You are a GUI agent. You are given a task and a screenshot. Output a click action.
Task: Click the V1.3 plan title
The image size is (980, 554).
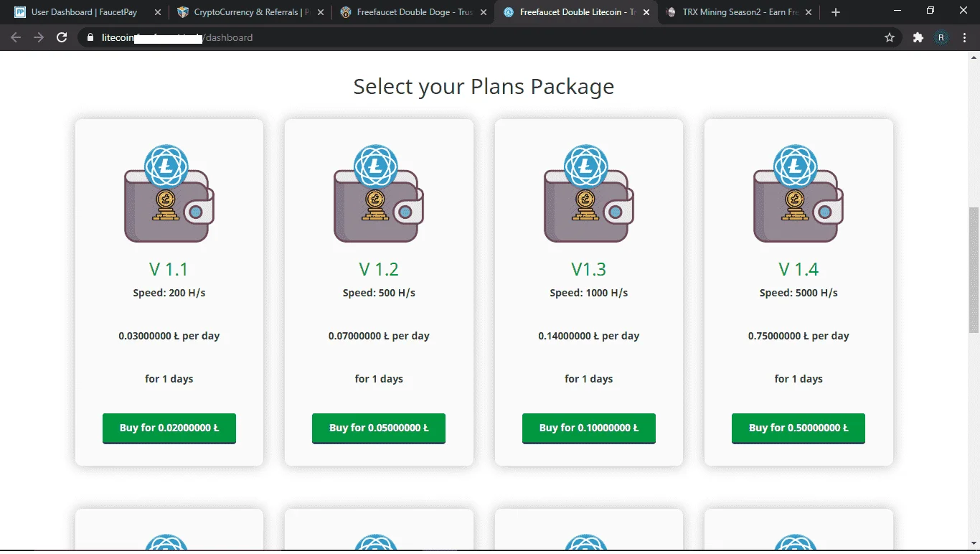(589, 269)
